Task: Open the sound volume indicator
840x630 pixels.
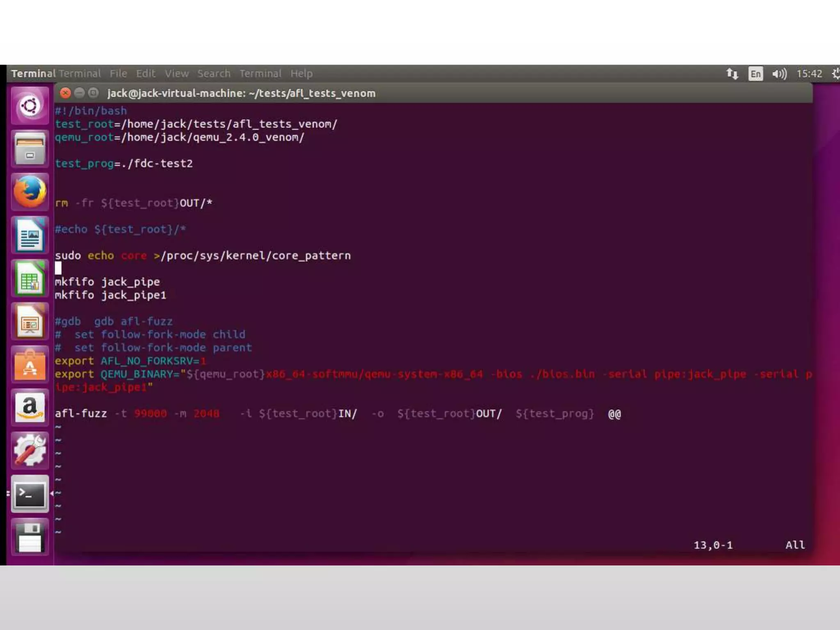Action: point(779,74)
